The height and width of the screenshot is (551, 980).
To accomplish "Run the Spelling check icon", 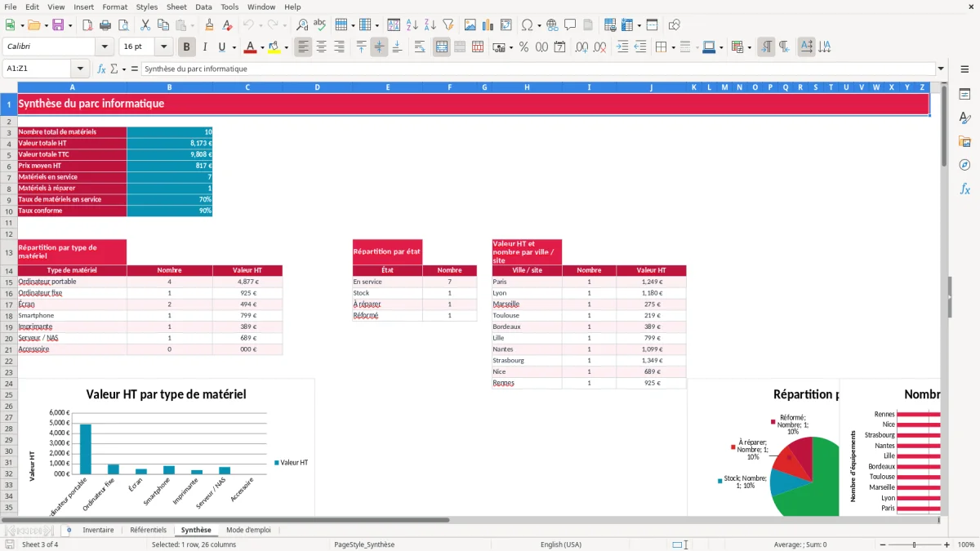I will tap(319, 25).
